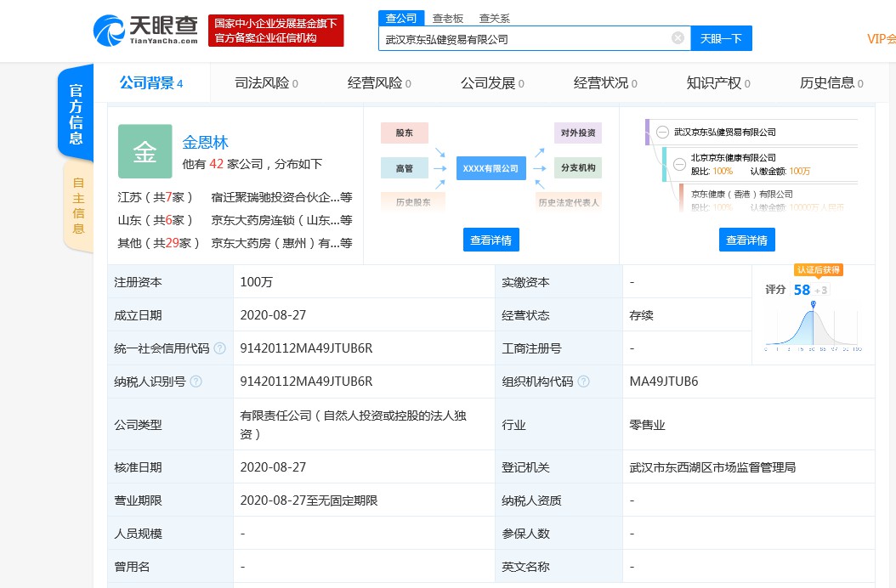Switch to 查公司 search tab
Image resolution: width=896 pixels, height=588 pixels.
pos(401,19)
